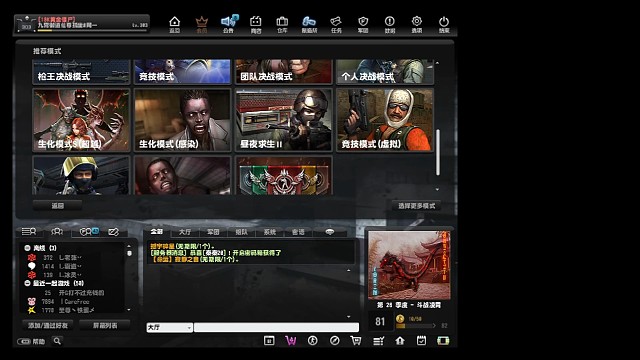Open the friends list icon tab

(29, 231)
